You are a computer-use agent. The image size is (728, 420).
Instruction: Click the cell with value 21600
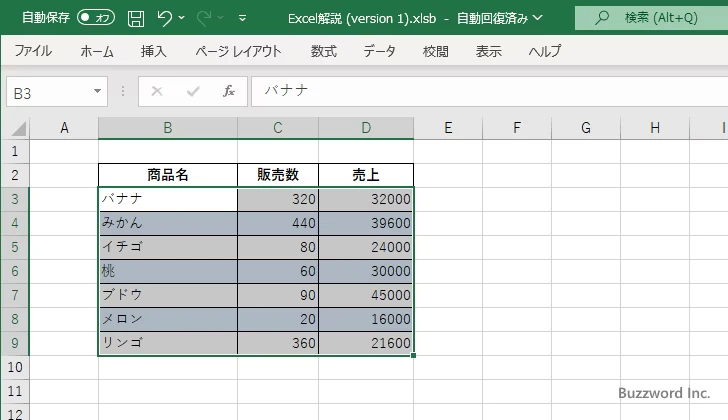[x=366, y=343]
